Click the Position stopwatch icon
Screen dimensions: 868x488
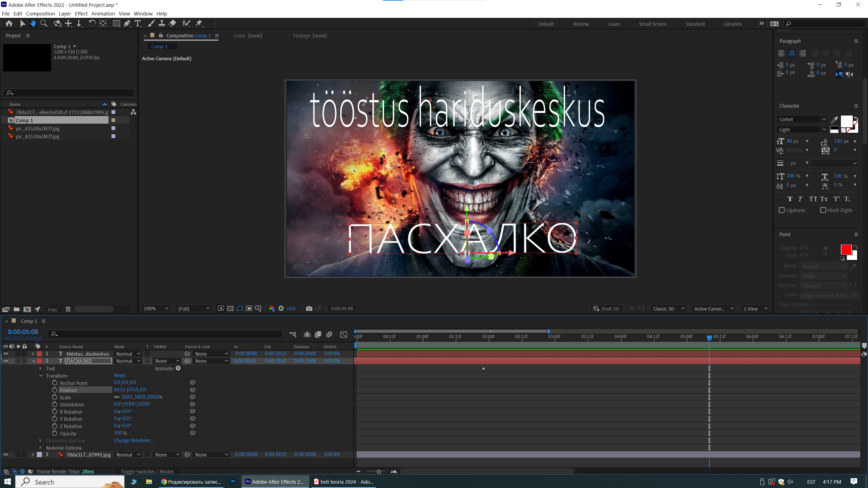55,390
